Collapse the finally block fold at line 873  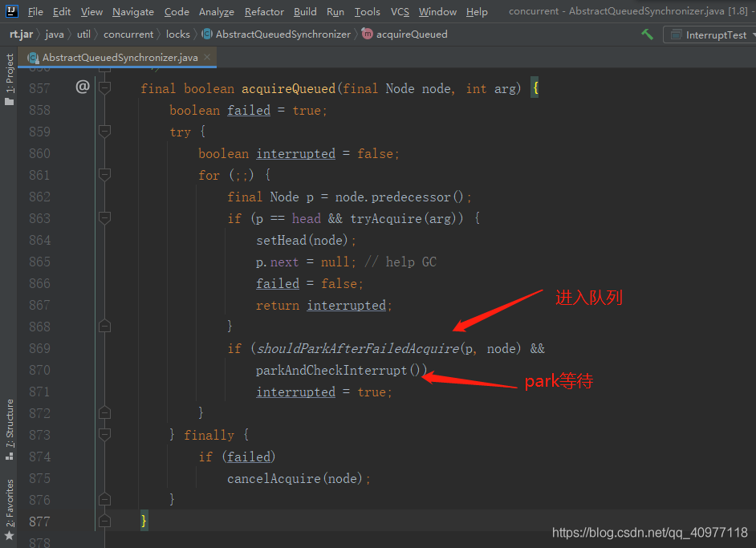pyautogui.click(x=104, y=435)
